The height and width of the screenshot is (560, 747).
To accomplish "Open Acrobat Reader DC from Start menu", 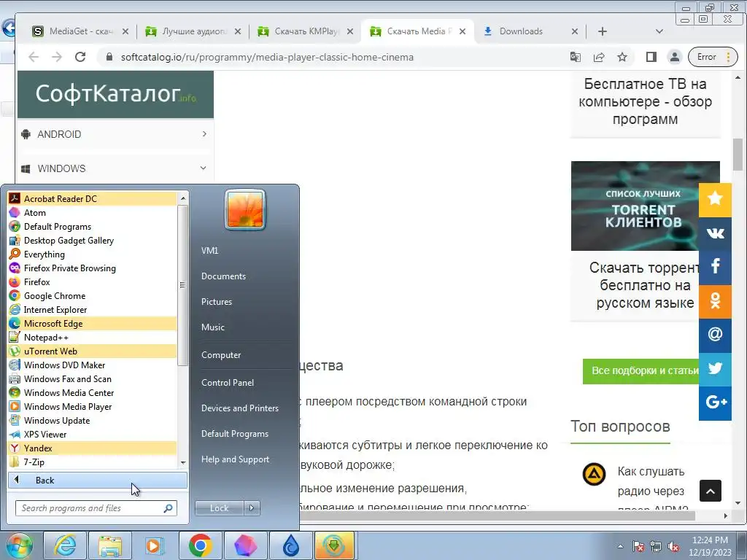I will click(x=93, y=198).
